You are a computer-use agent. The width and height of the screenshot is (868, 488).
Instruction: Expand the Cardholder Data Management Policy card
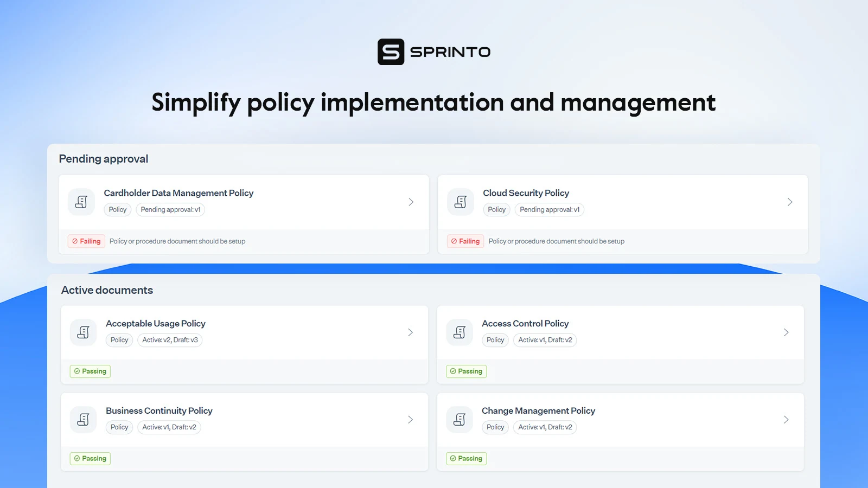point(411,202)
